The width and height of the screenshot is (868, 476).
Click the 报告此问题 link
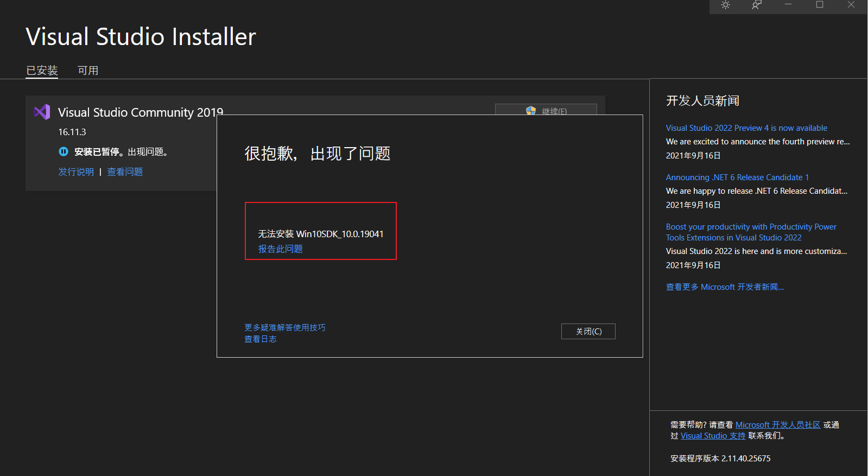[280, 249]
